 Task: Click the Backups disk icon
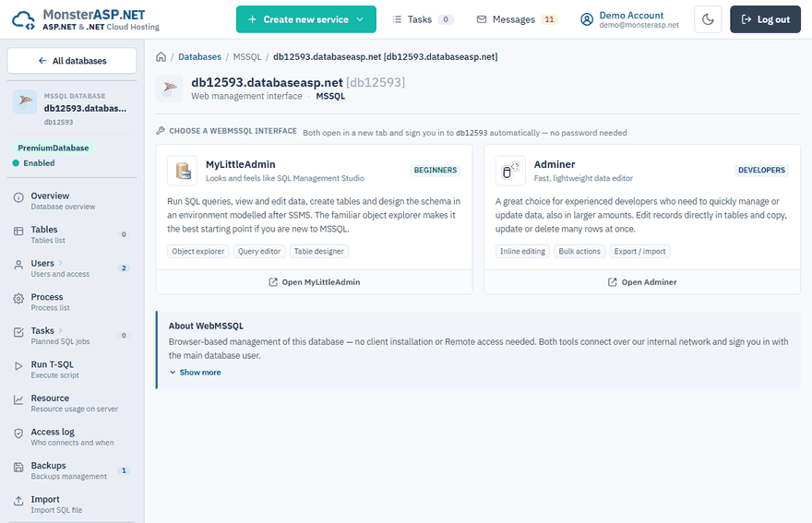(x=18, y=467)
